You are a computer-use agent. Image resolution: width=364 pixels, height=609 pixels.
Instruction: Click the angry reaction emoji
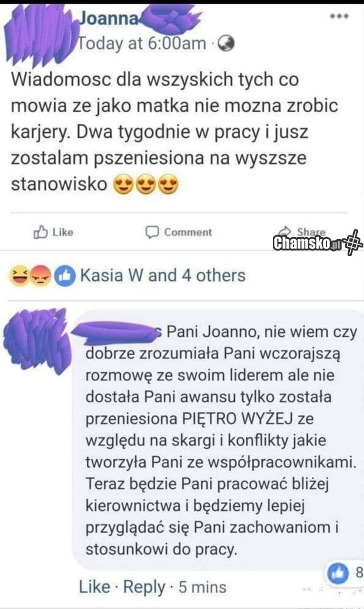click(x=41, y=275)
